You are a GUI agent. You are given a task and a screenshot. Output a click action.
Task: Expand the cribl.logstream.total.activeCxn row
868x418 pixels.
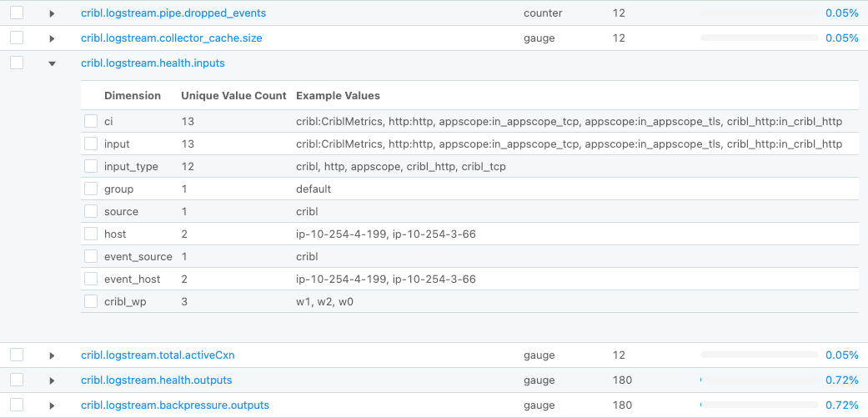[52, 355]
